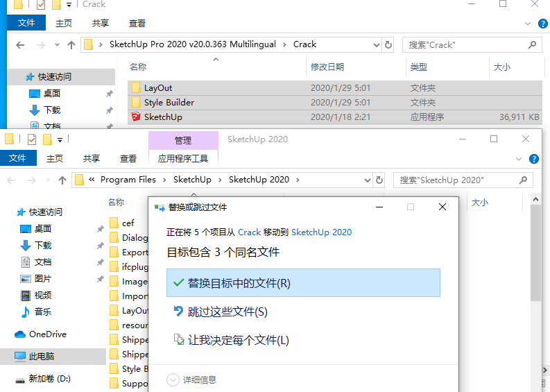Open 桌面 in SketchUp 2020 sidebar
Screen dimensions: 550x392
[x=43, y=229]
